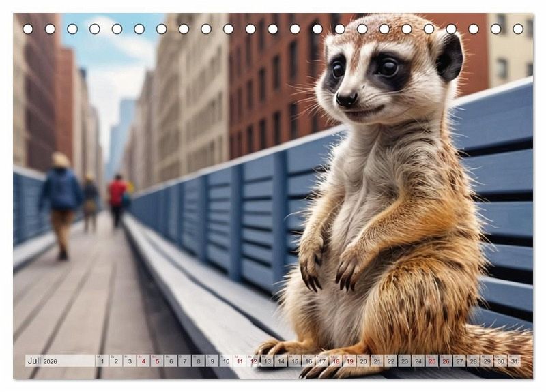Viewport: 546px width, 392px height.
Task: Pick day 22 on the calendar row
Action: click(x=390, y=361)
